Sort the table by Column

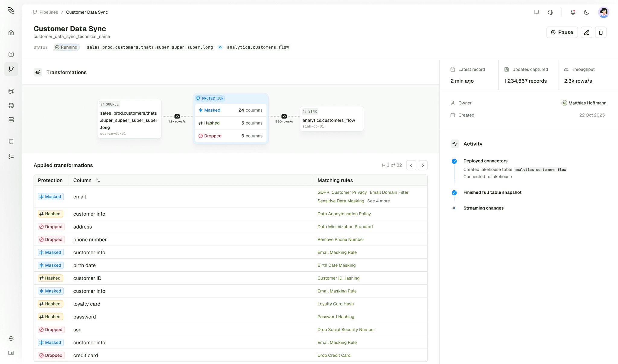(98, 180)
